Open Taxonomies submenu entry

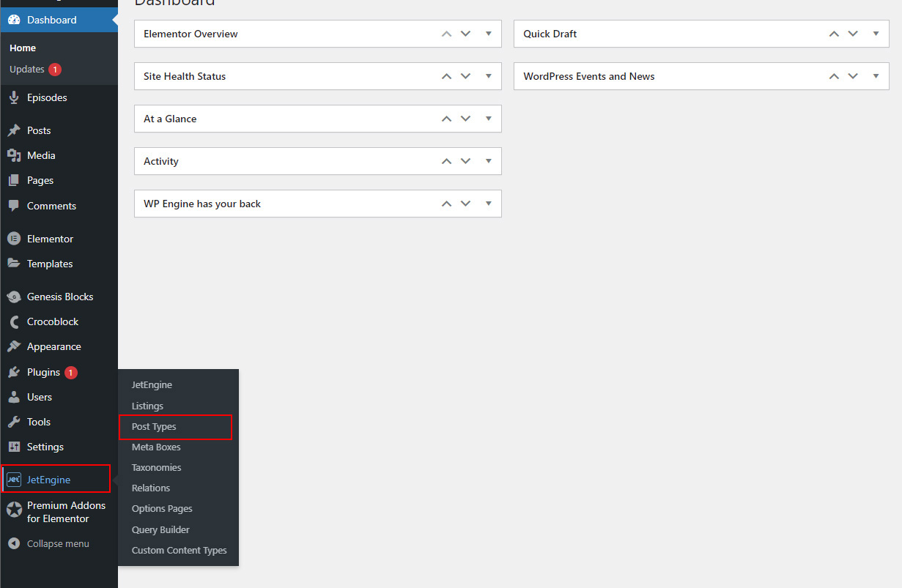(156, 468)
